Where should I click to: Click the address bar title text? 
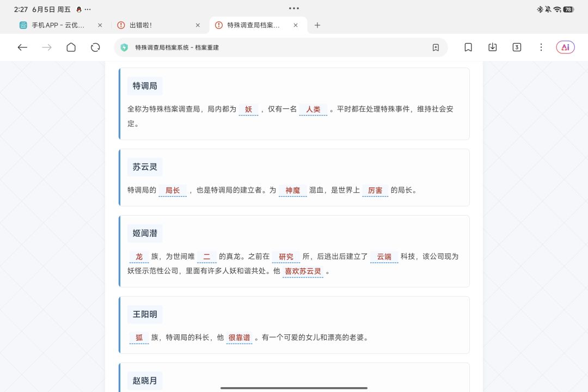tap(177, 48)
